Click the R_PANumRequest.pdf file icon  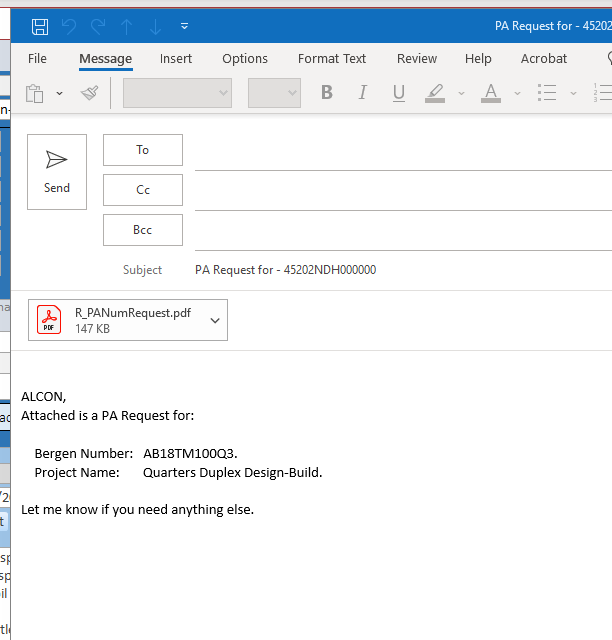click(x=49, y=320)
